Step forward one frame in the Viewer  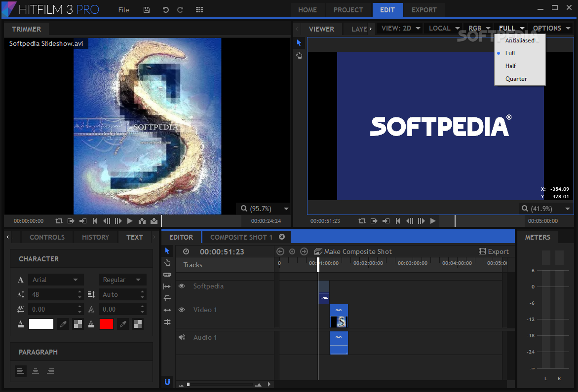coord(422,221)
